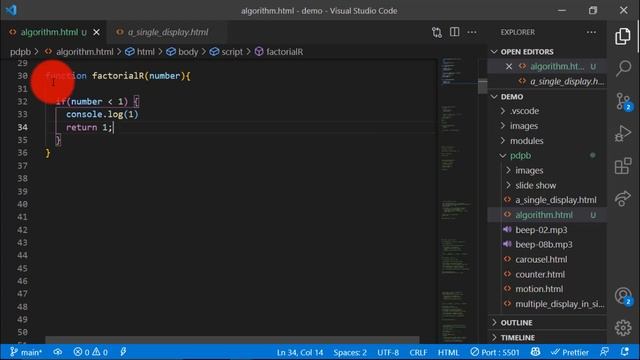Click the code minimap preview
Screen dimensions: 640x360
click(x=457, y=200)
